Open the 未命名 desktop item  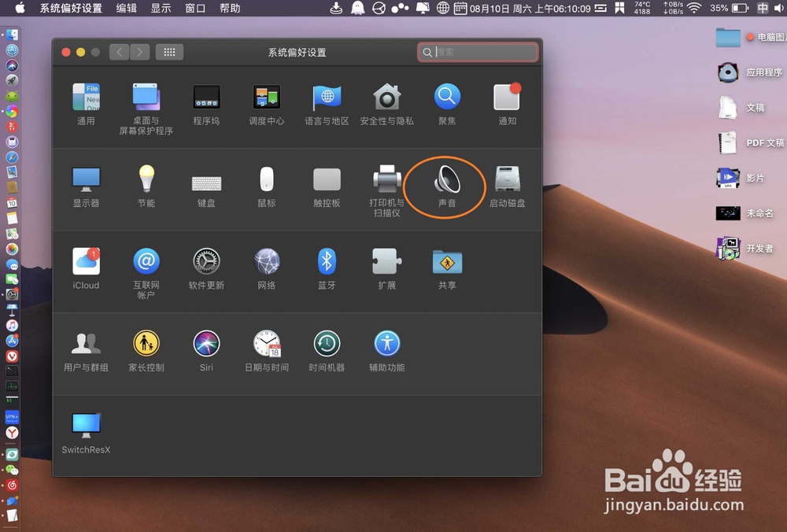(745, 213)
